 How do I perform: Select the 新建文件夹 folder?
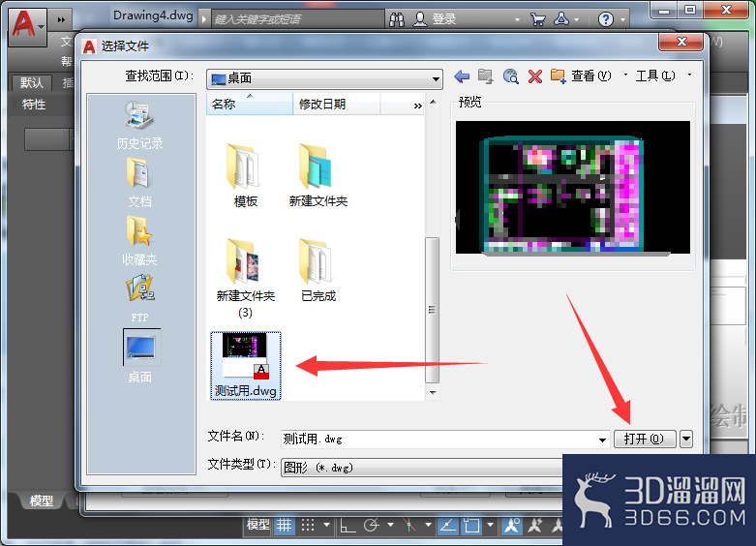tap(318, 174)
